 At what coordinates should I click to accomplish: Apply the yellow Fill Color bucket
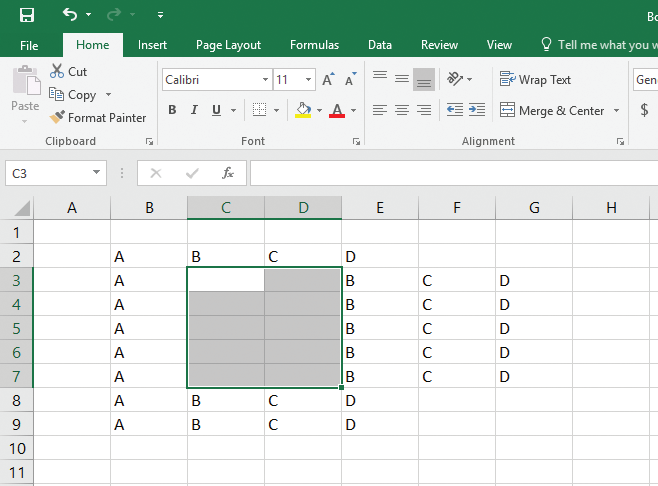[x=303, y=110]
